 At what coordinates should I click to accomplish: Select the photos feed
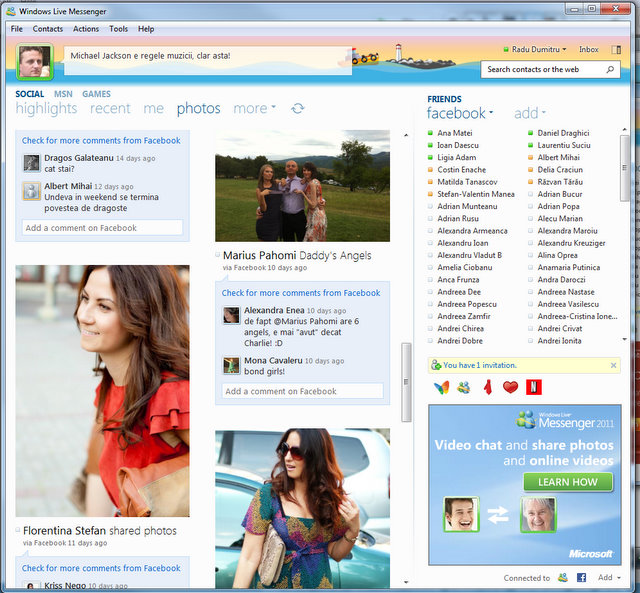(x=198, y=109)
